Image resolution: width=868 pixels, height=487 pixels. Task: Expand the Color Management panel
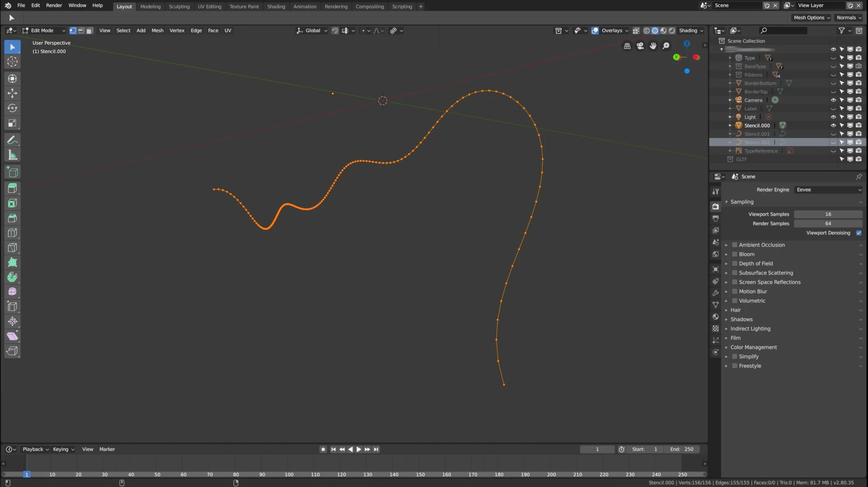point(753,347)
